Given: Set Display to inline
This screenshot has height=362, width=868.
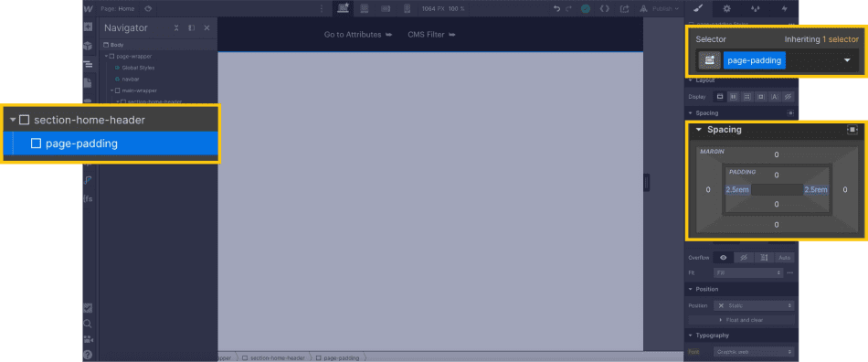Looking at the screenshot, I should click(x=775, y=96).
